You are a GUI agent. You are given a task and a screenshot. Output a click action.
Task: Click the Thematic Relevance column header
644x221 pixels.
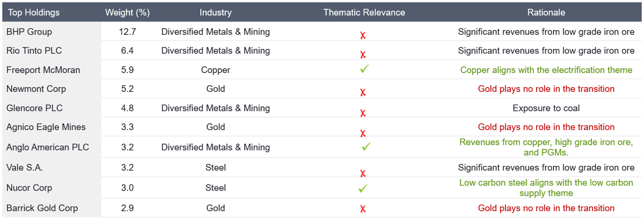(364, 13)
